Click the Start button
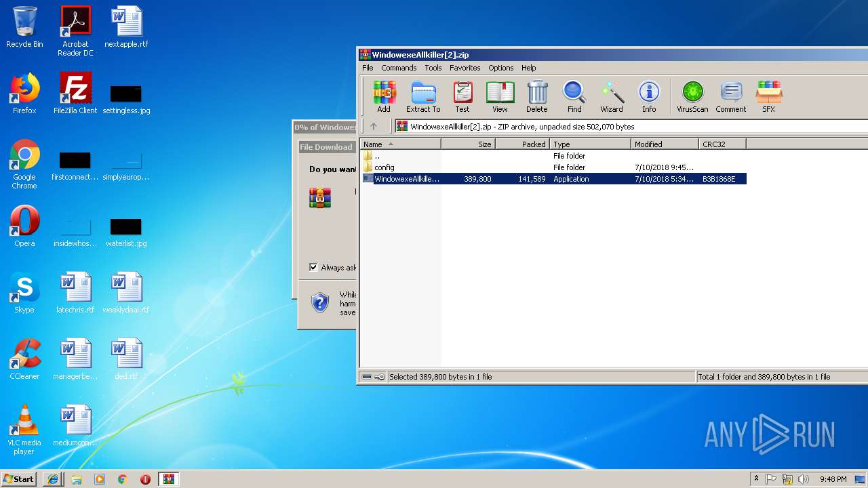This screenshot has height=488, width=868. click(19, 479)
